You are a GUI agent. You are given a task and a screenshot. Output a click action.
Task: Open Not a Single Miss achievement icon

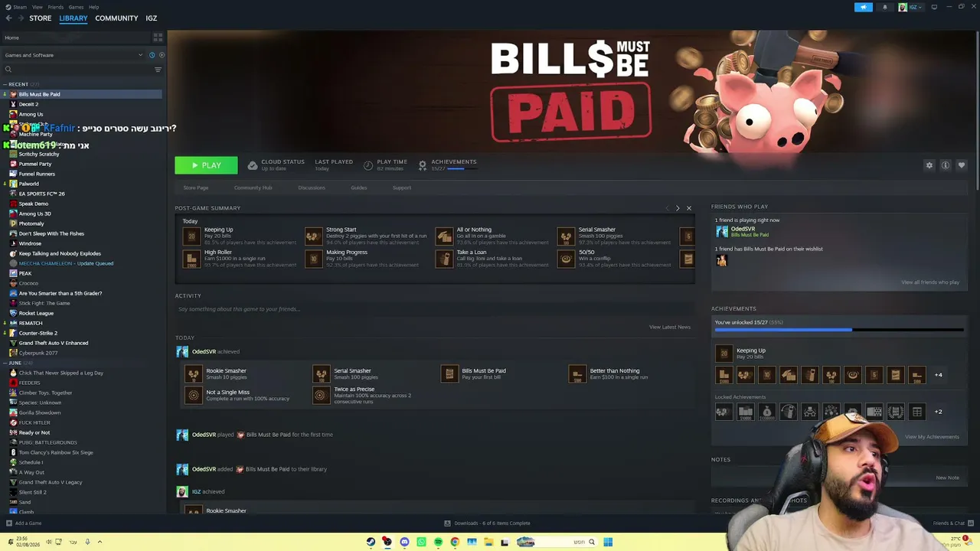193,395
